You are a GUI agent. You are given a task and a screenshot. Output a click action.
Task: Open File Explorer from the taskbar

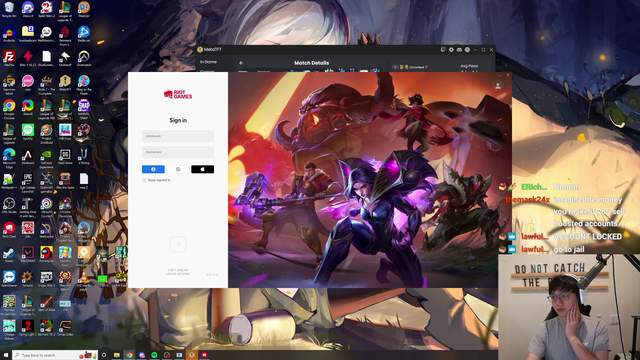tap(117, 355)
